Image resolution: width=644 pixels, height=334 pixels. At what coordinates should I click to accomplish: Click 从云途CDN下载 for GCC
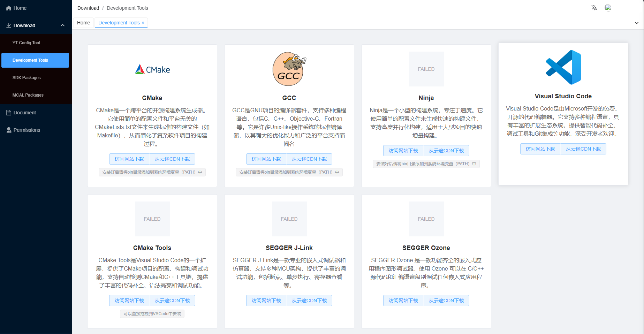(x=309, y=159)
